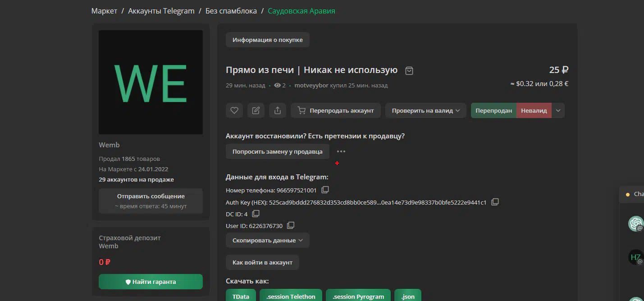Click 29 мин. назад timestamp
Screen dimensions: 644x301
[x=246, y=85]
